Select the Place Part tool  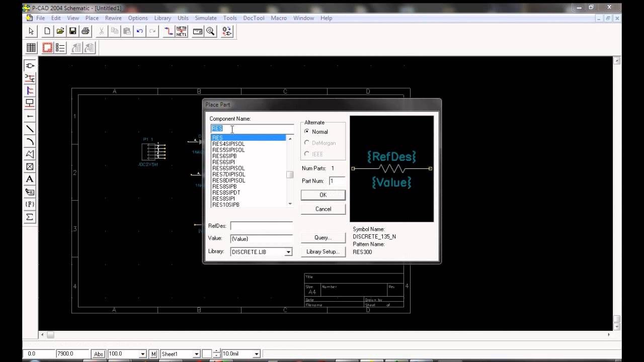point(30,65)
